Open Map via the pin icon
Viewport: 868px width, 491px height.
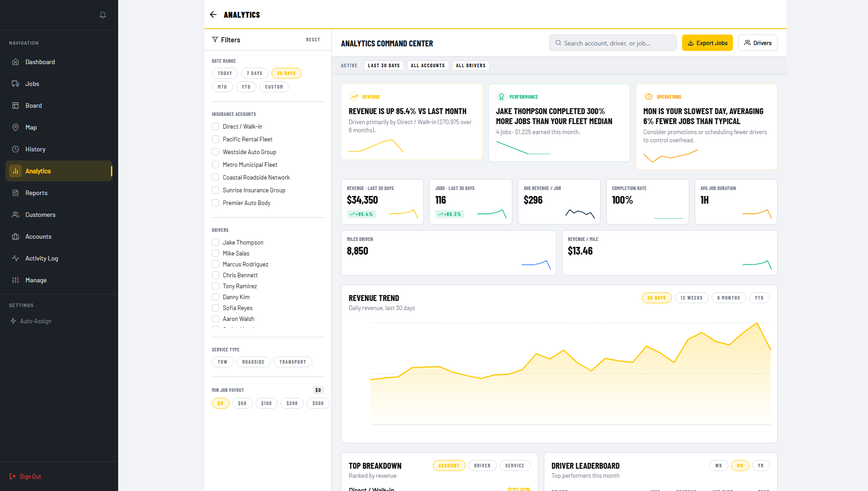(x=15, y=127)
